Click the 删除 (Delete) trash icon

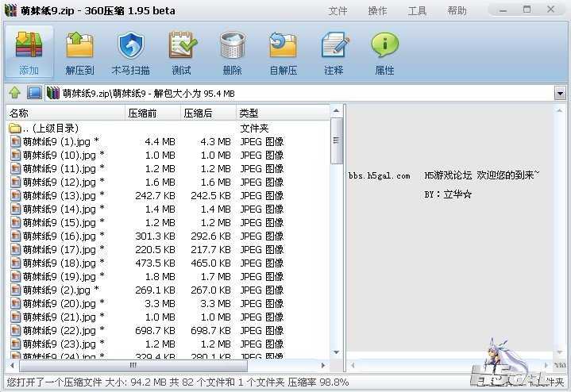[232, 52]
